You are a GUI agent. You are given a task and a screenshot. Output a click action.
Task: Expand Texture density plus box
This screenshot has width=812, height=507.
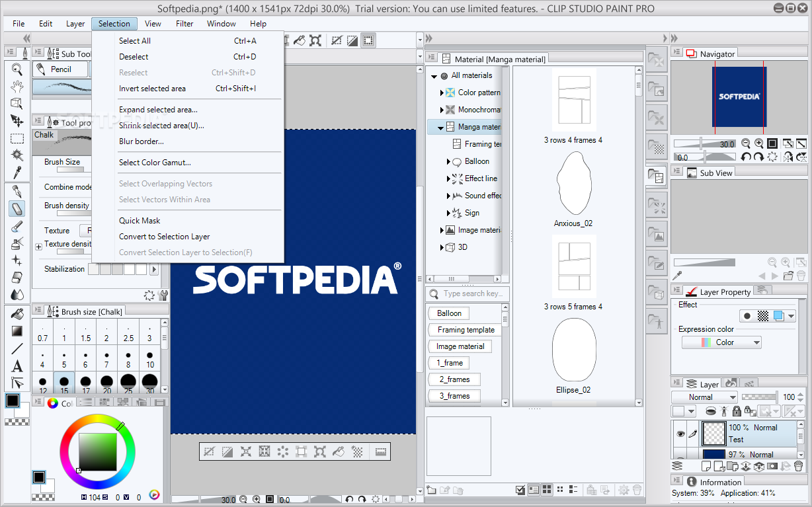point(38,247)
